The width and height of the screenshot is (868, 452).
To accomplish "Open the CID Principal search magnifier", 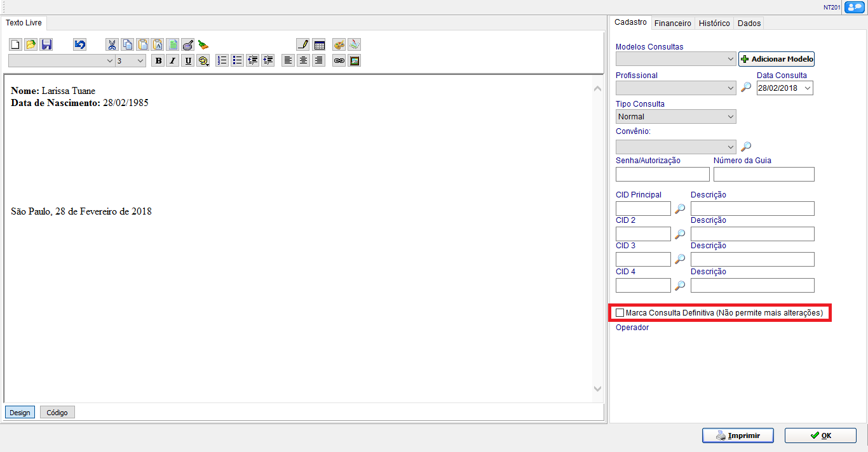I will [x=680, y=209].
